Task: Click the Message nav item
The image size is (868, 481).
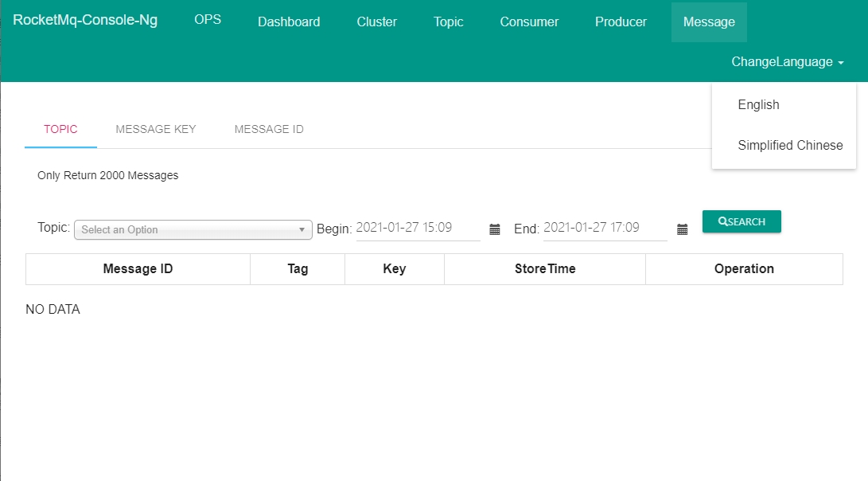Action: click(709, 22)
